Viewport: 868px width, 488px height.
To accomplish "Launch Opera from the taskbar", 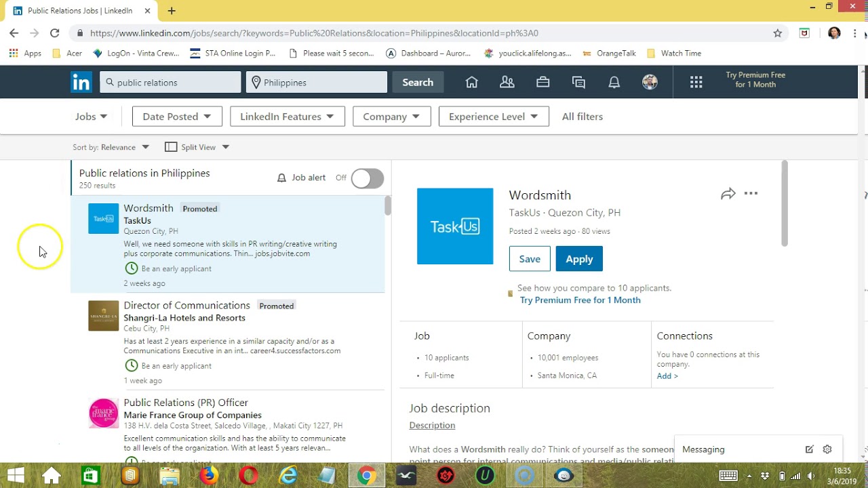I will (x=249, y=476).
